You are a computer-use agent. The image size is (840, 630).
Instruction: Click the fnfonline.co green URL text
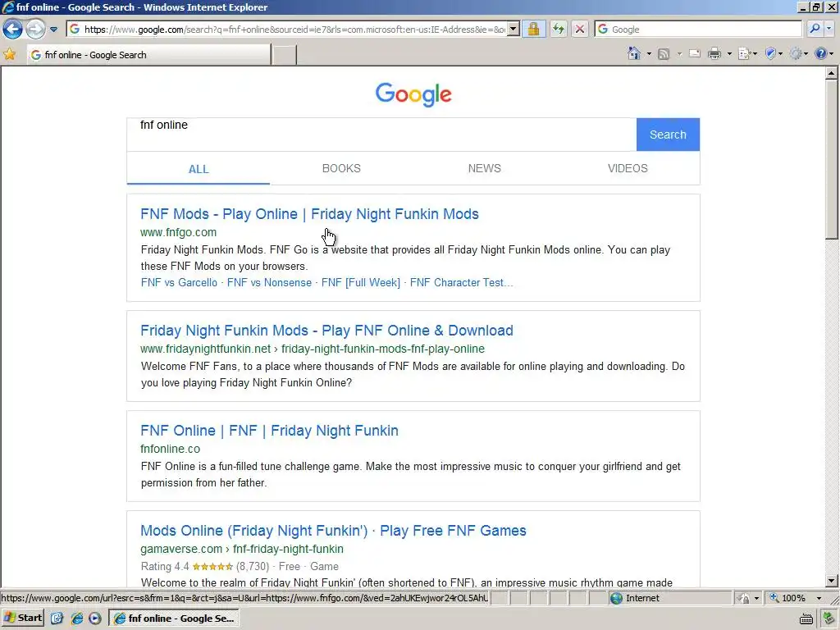tap(171, 449)
